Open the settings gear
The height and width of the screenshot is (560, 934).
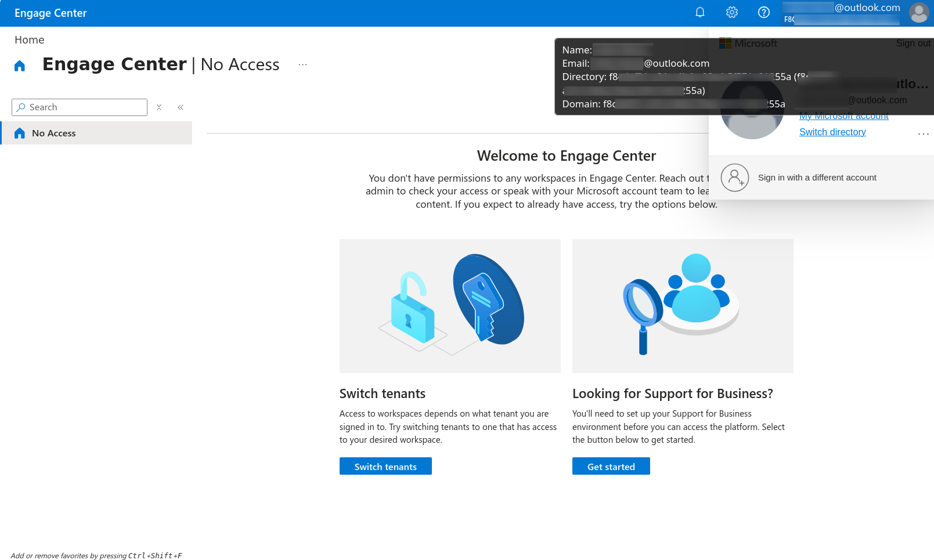point(732,12)
